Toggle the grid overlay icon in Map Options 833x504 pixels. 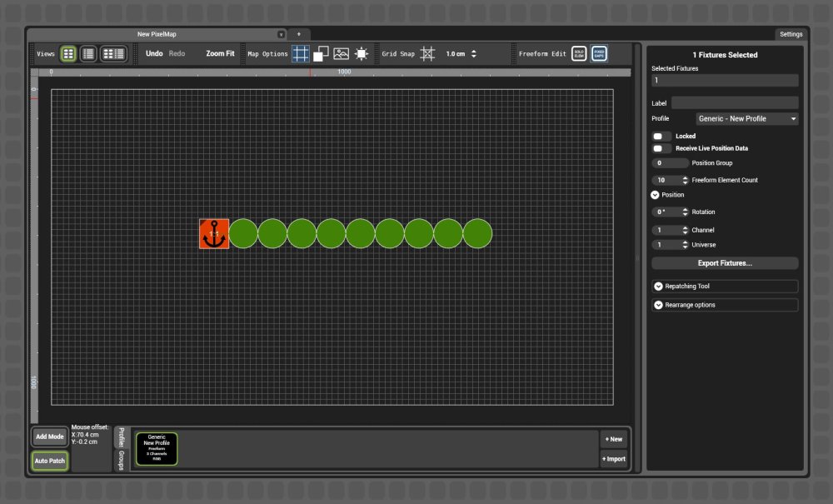(300, 53)
